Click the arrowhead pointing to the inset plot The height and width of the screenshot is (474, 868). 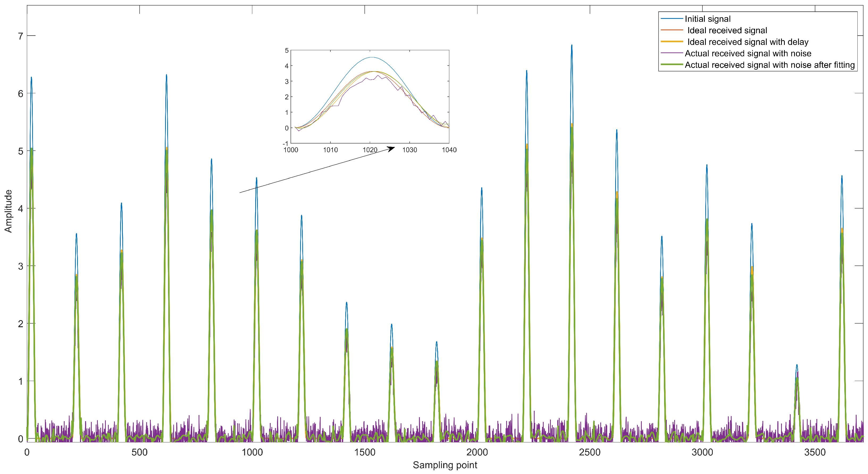click(x=391, y=148)
